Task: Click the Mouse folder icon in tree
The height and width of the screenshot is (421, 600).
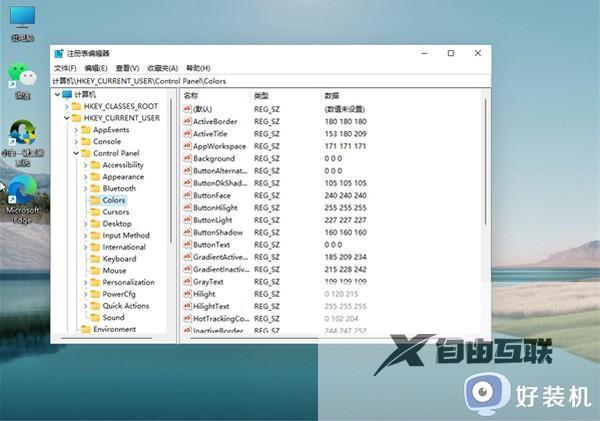Action: 95,271
